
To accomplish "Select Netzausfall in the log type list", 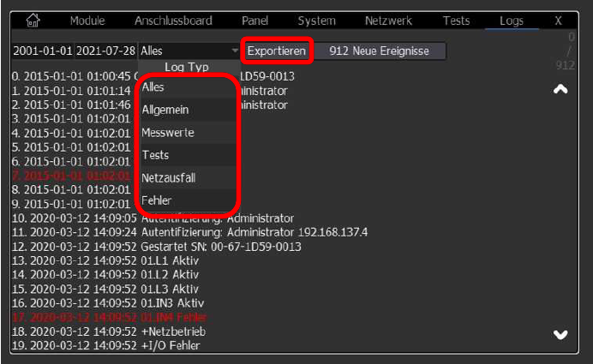I will 170,177.
